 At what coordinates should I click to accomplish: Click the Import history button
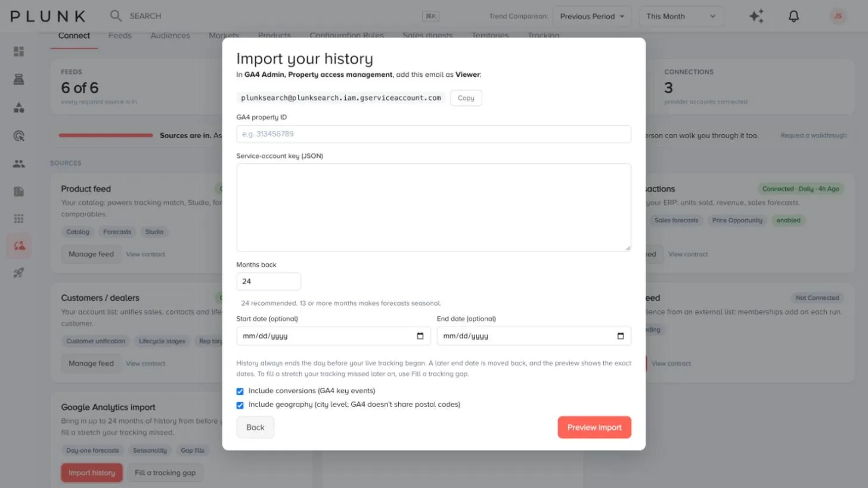[x=92, y=473]
